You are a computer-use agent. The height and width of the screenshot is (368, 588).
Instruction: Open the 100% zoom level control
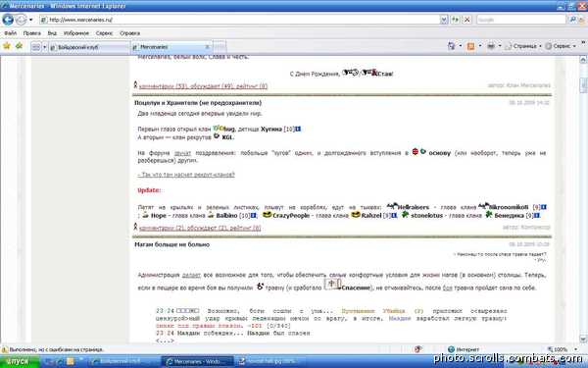click(560, 349)
